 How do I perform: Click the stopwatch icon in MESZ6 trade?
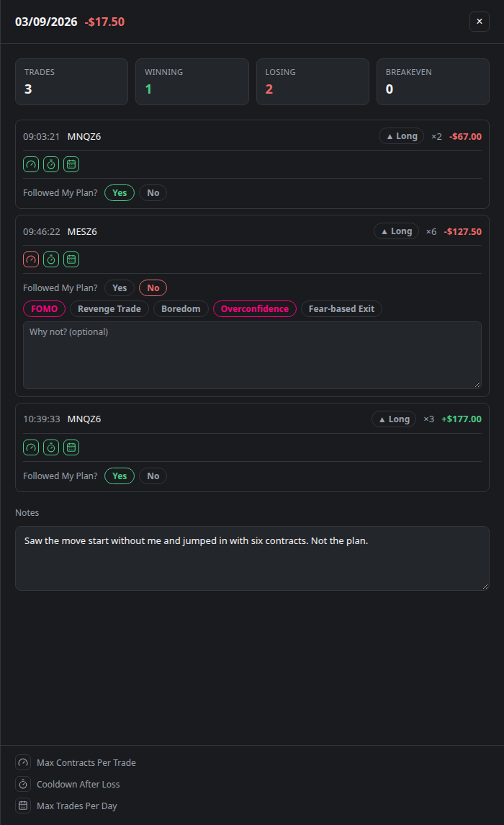click(x=51, y=259)
